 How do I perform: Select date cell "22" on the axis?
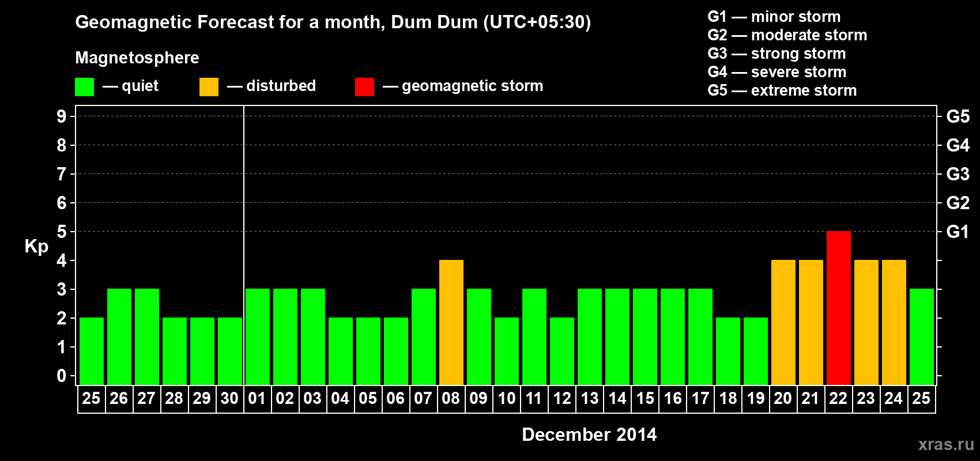pos(838,398)
